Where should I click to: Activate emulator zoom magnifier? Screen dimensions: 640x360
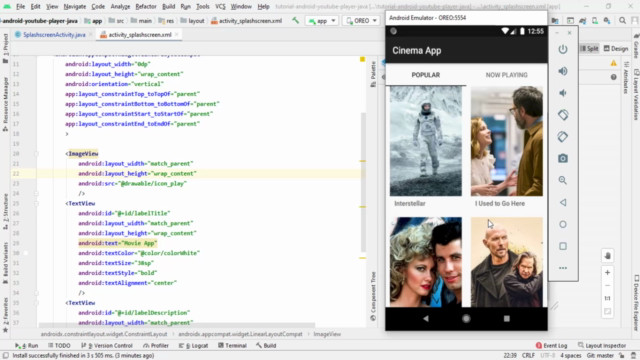[x=563, y=180]
